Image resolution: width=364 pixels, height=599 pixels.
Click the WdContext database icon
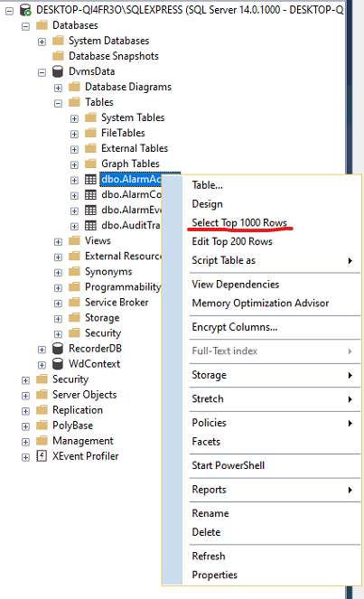[58, 364]
